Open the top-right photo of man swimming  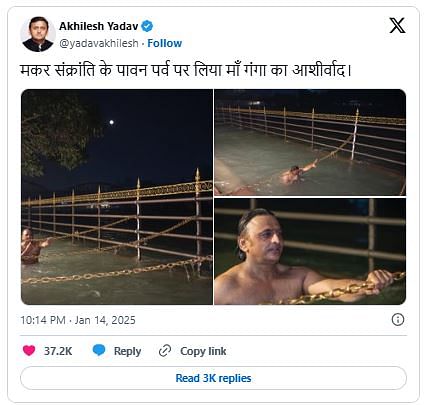(x=310, y=142)
